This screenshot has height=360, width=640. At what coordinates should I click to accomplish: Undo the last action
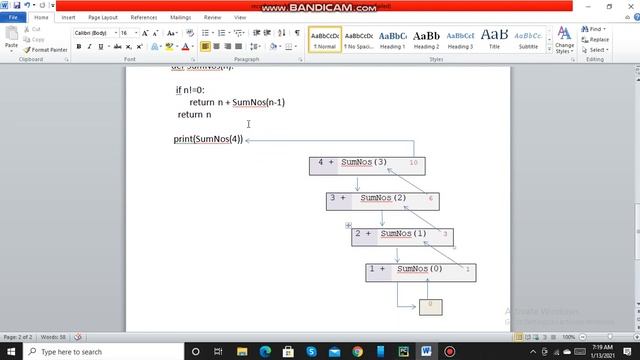click(x=27, y=5)
